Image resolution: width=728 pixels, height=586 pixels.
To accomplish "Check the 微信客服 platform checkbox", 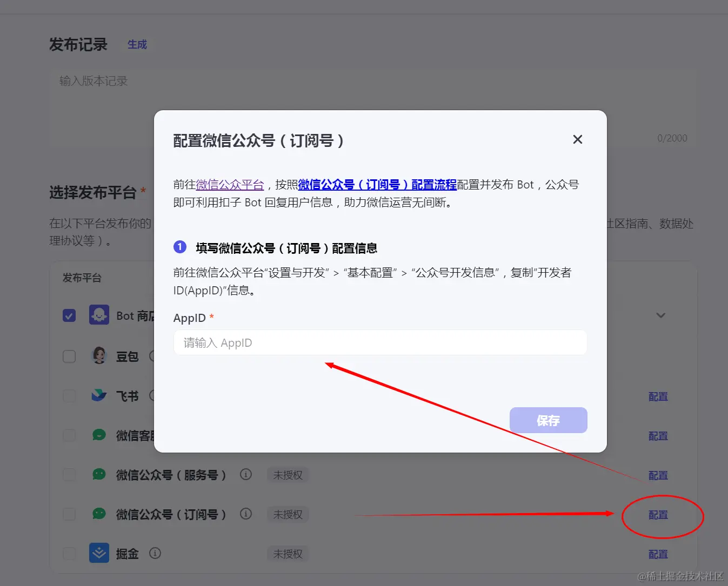I will (69, 435).
